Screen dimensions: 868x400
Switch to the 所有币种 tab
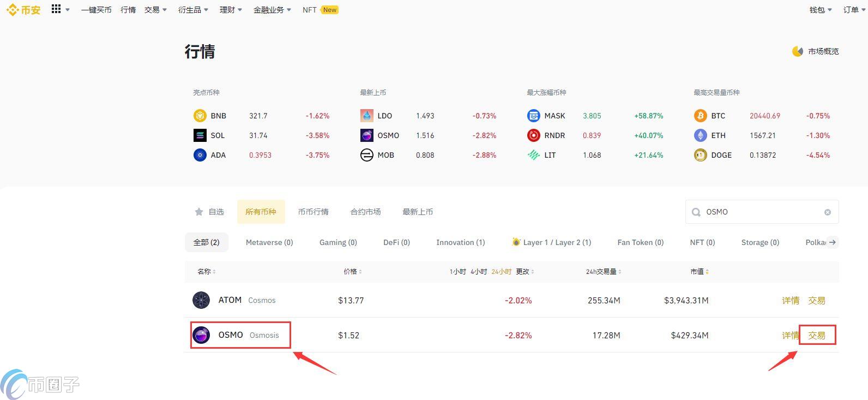tap(261, 212)
